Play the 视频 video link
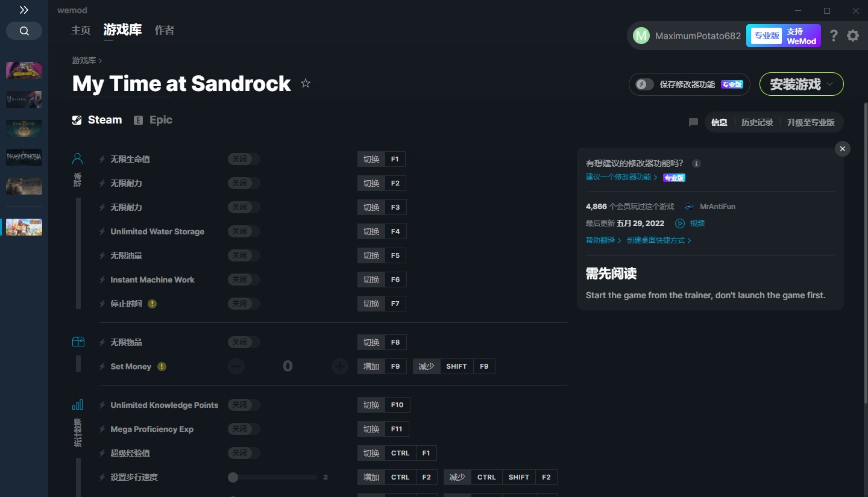This screenshot has width=868, height=497. 690,223
